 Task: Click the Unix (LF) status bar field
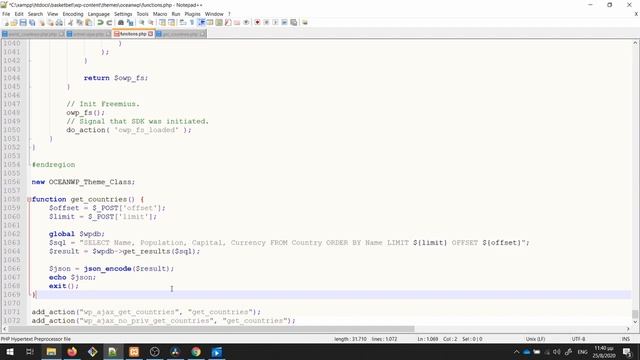[x=535, y=339]
